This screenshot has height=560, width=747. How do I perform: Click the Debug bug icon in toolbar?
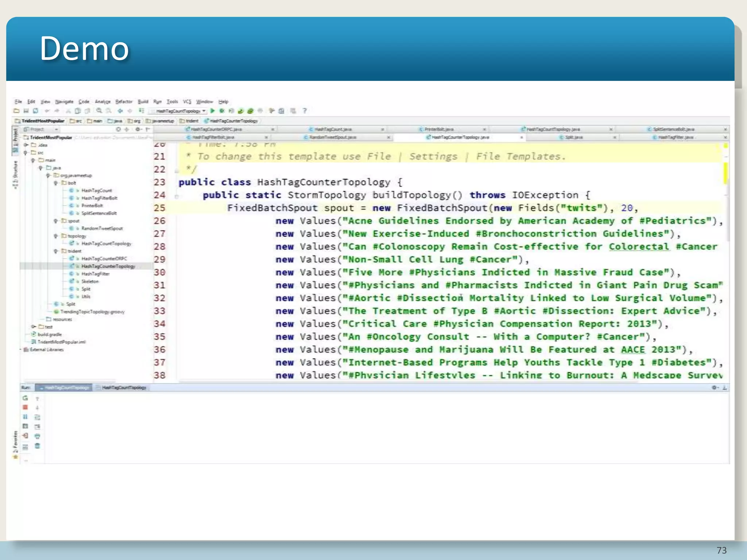point(221,111)
